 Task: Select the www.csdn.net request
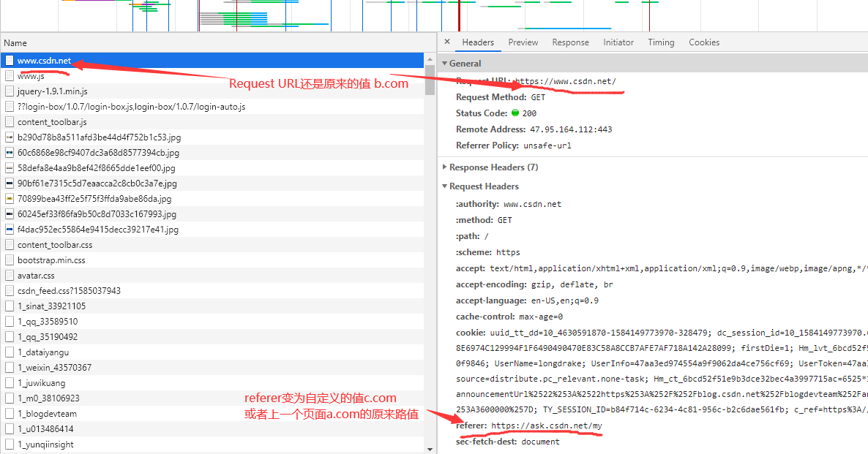[212, 60]
